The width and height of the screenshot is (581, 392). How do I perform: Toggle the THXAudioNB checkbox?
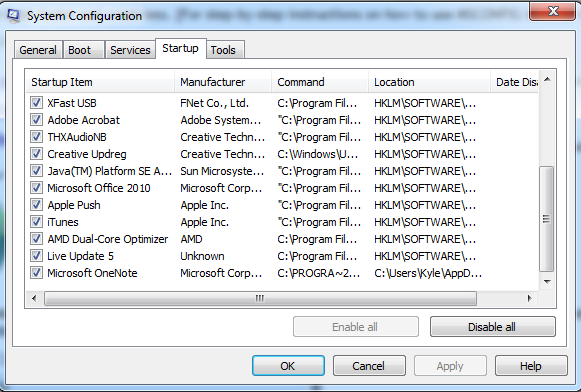coord(36,137)
